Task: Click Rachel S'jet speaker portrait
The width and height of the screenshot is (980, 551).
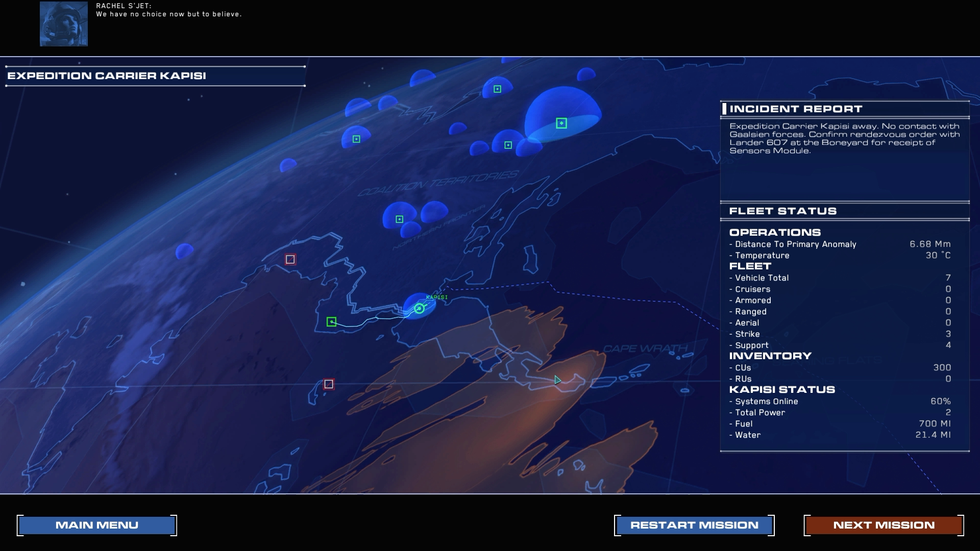Action: [x=64, y=24]
